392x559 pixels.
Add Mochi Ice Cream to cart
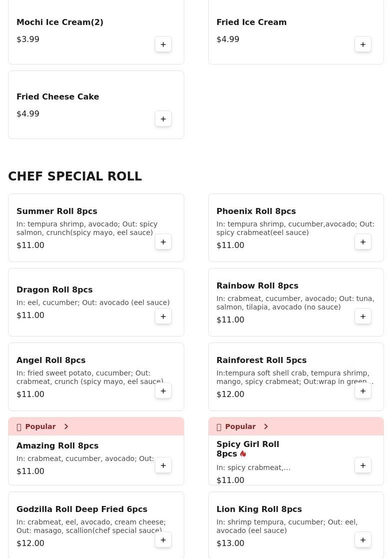pos(163,44)
